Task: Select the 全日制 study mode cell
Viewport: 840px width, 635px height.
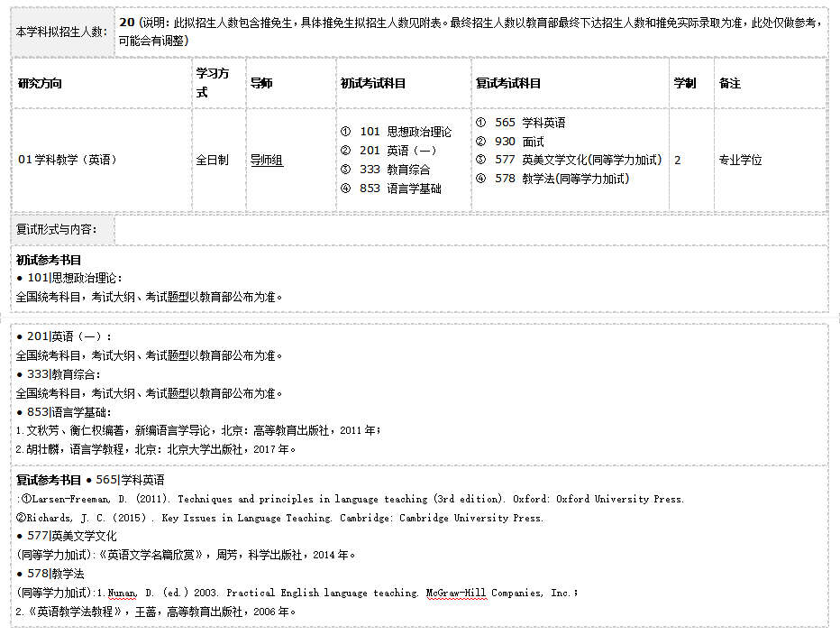Action: 213,160
